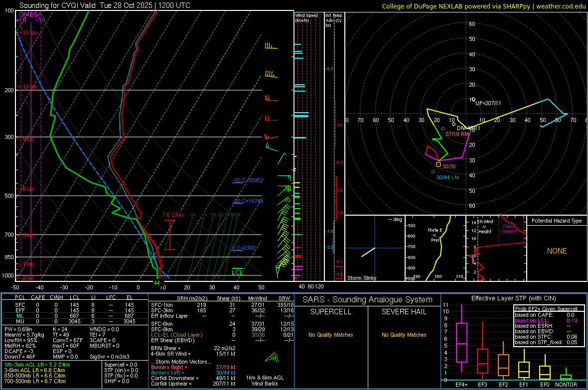Click the 'MeanW = 5.7g/kg' value
Screen dimensions: 588x390
point(24,335)
